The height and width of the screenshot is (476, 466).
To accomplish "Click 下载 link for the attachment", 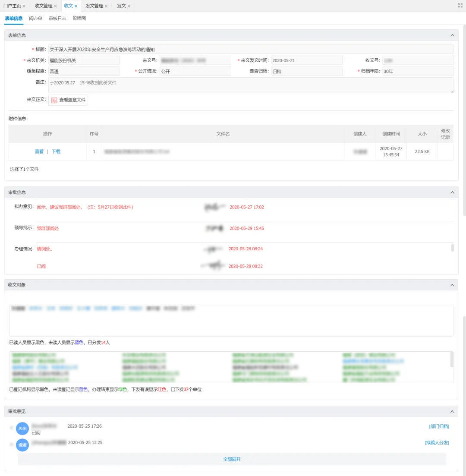I will pyautogui.click(x=56, y=151).
